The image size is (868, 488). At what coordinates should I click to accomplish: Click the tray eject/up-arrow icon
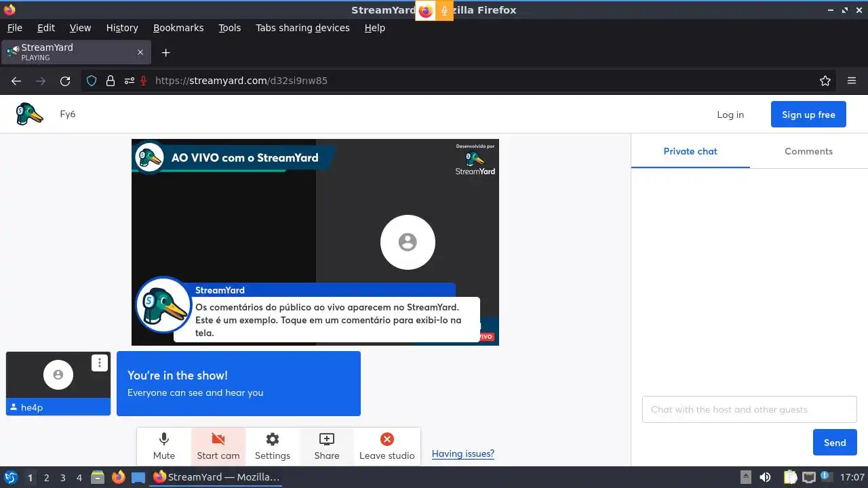[x=746, y=477]
